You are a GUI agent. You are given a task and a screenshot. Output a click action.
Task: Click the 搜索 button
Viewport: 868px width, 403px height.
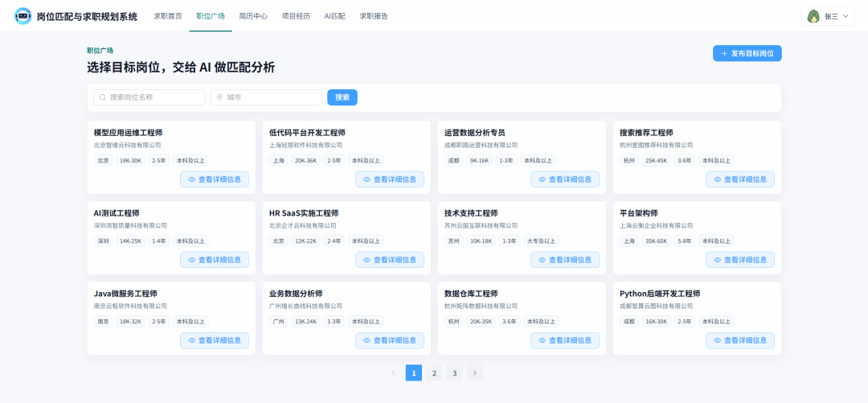[342, 97]
